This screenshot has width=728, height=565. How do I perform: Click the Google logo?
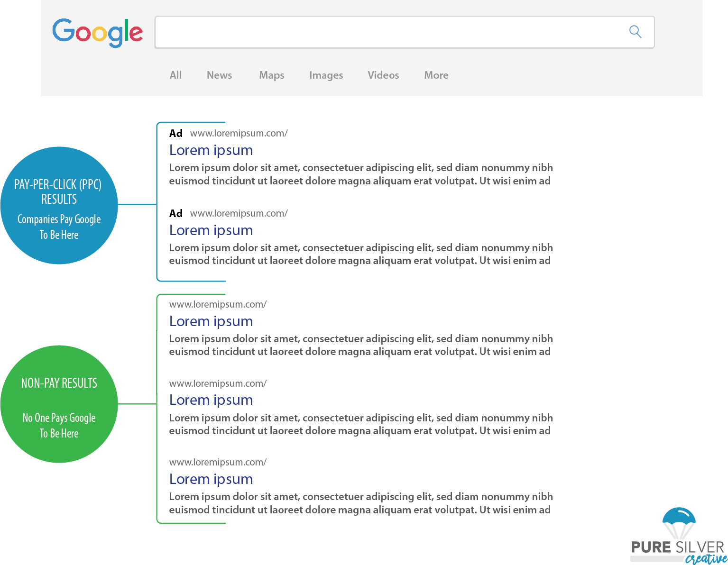[97, 32]
